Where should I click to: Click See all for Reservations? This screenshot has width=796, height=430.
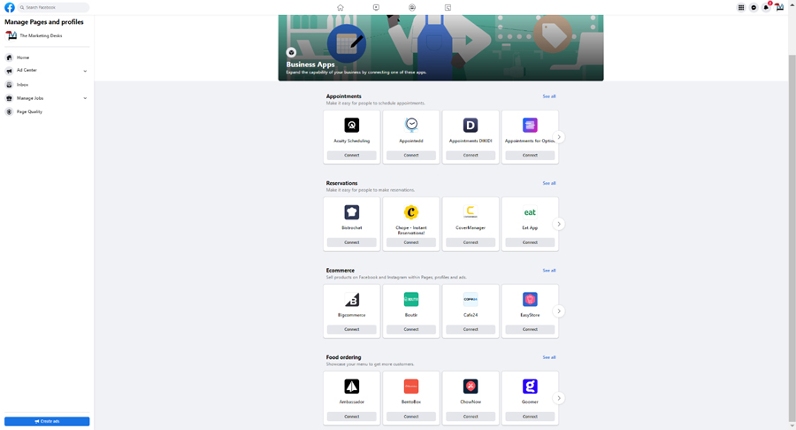(x=549, y=183)
